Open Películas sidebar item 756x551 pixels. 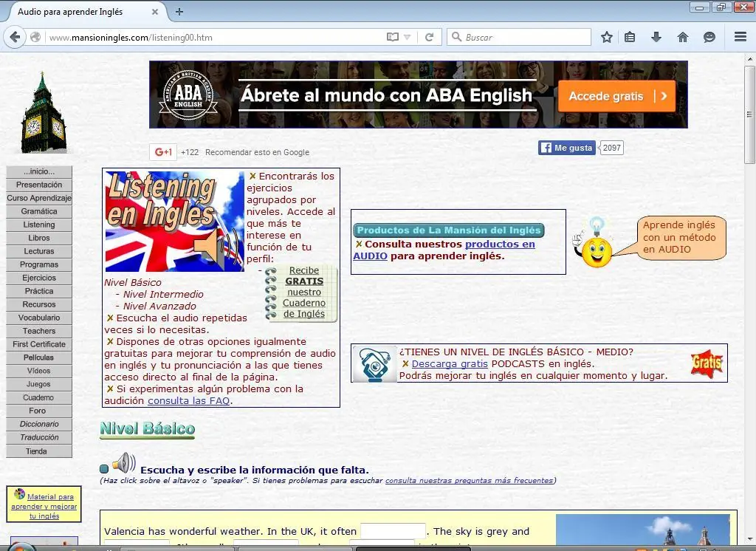(39, 357)
